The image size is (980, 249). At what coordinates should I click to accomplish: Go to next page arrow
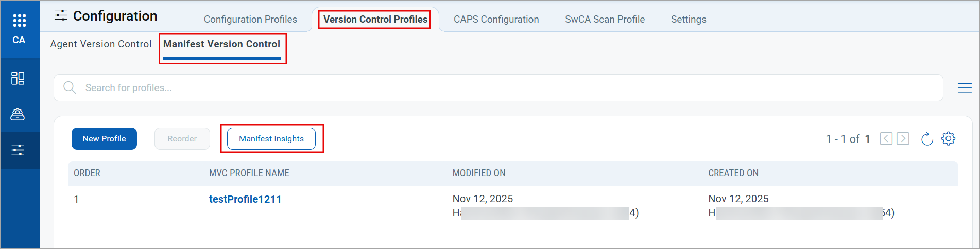click(903, 139)
